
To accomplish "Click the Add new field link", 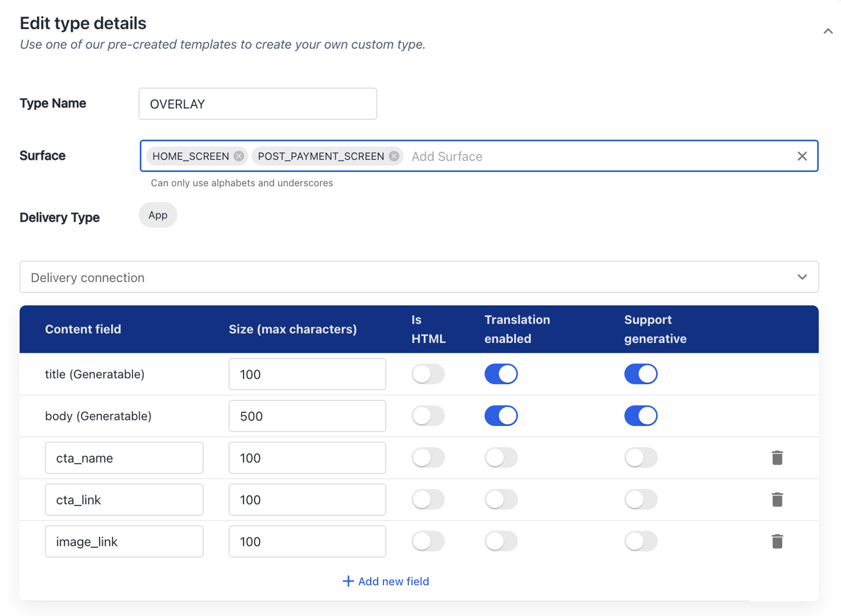I will tap(385, 582).
